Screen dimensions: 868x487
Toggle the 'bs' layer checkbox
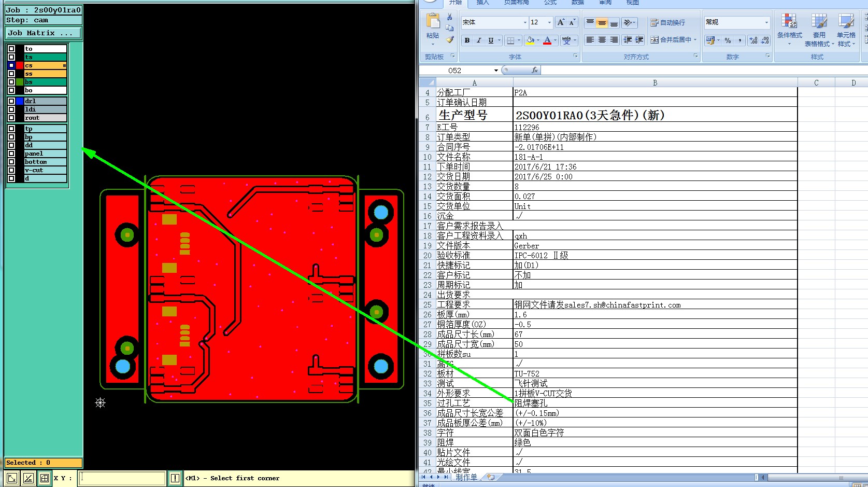(x=11, y=82)
